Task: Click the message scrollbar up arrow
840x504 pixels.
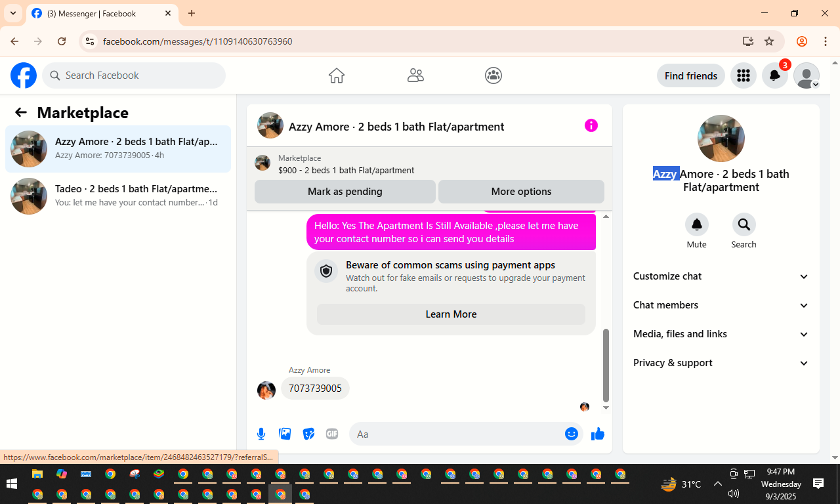Action: coord(606,217)
